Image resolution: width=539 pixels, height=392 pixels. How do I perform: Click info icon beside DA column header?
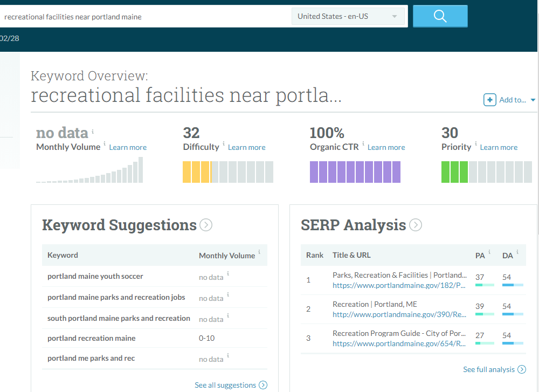click(x=517, y=252)
